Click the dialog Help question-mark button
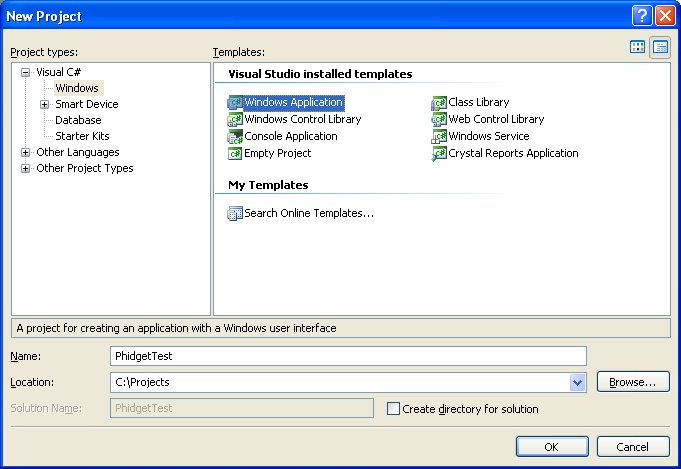681x469 pixels. 642,16
